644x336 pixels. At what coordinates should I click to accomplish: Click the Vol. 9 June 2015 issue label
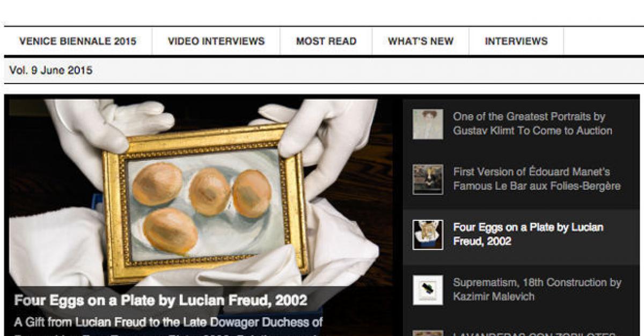51,70
